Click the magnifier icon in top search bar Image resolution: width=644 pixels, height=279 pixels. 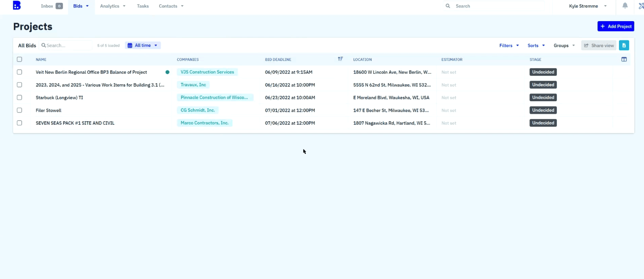pyautogui.click(x=448, y=6)
